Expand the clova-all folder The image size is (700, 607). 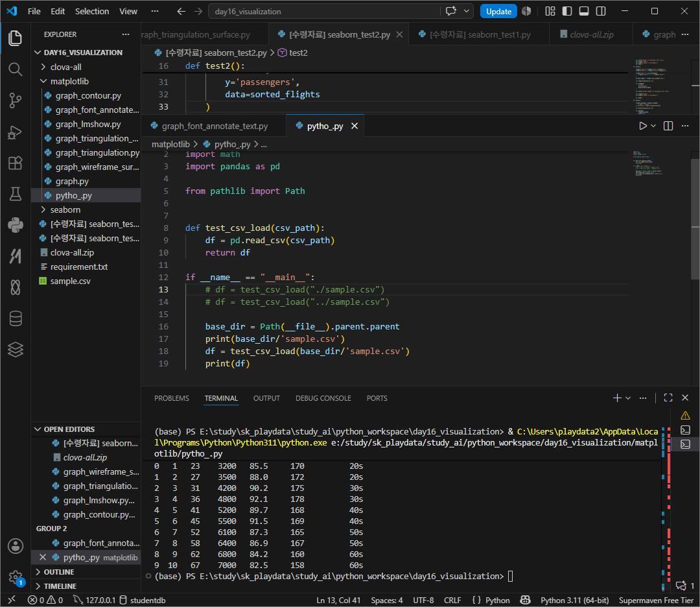[x=65, y=67]
